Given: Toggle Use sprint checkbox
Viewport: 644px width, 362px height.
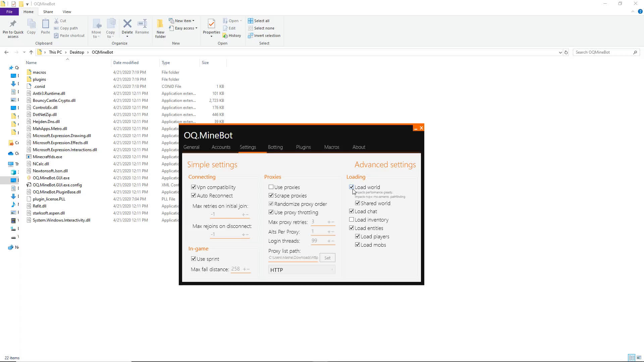Looking at the screenshot, I should (194, 259).
